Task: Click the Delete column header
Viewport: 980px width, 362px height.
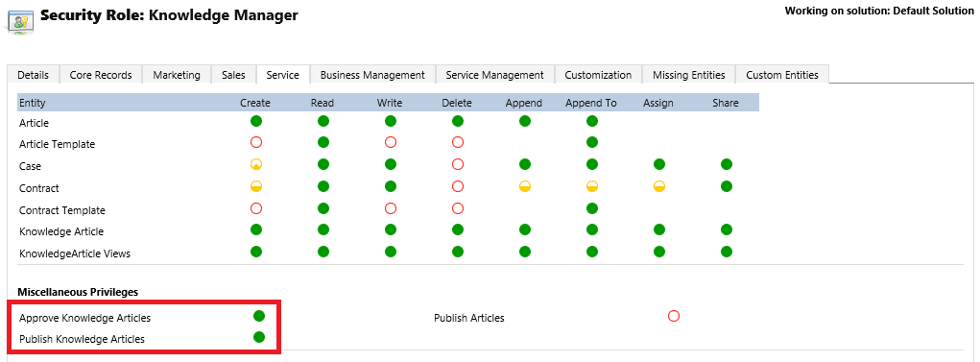Action: (457, 103)
